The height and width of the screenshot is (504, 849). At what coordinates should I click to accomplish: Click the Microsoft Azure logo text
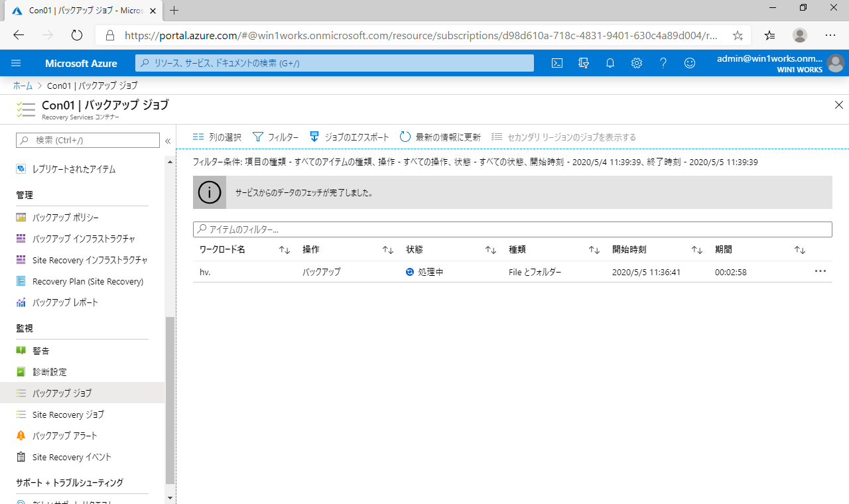81,64
